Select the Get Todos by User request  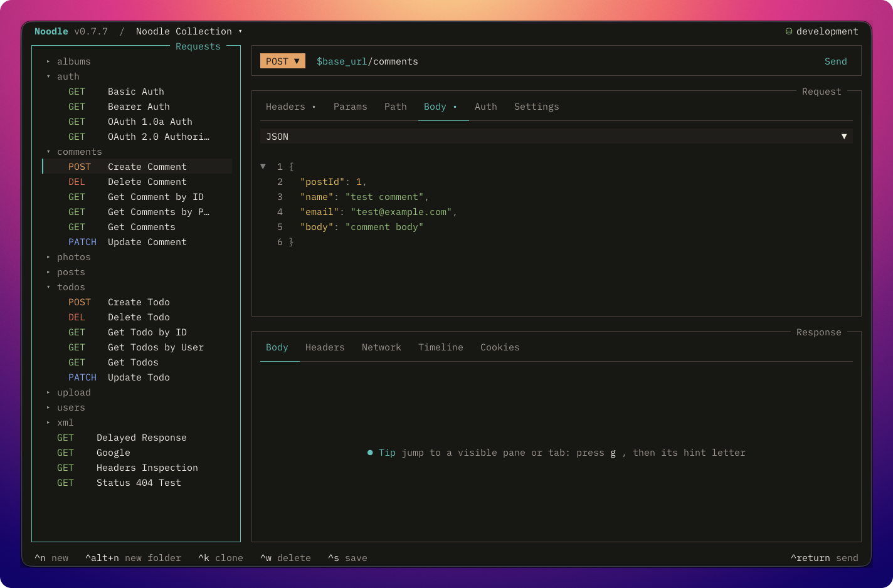[138, 347]
